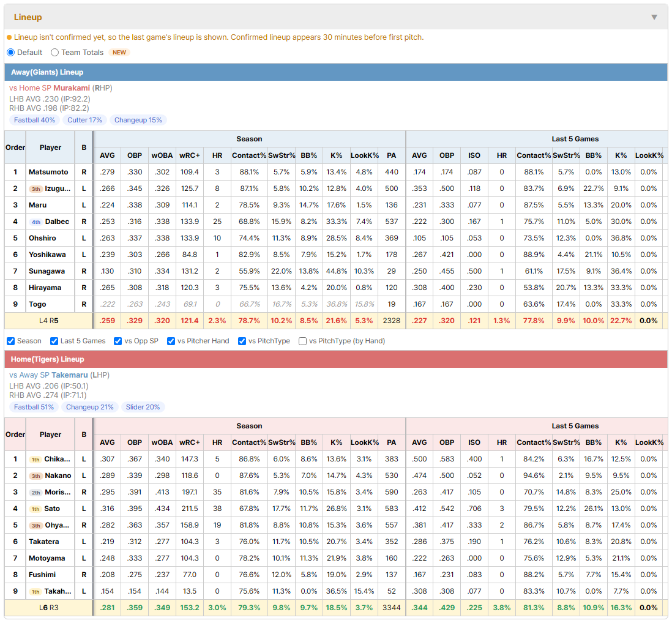Click the Cutter 17% pitch tag
672x623 pixels.
point(84,120)
